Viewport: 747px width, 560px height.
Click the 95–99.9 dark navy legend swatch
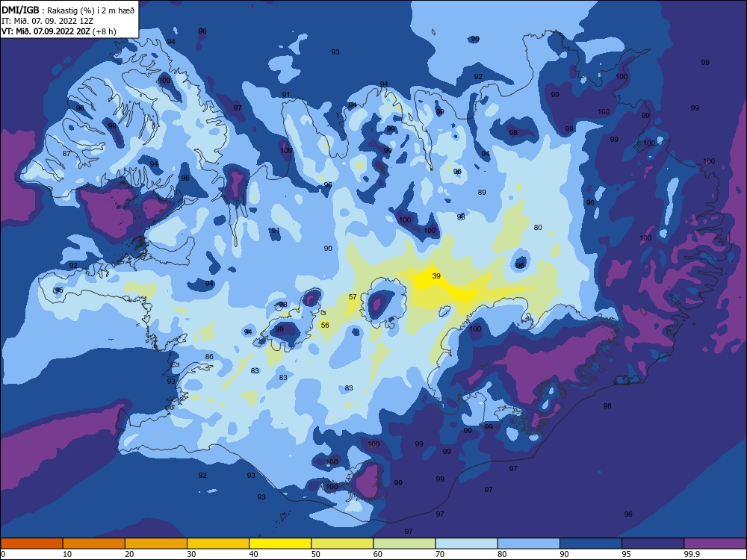click(x=653, y=544)
